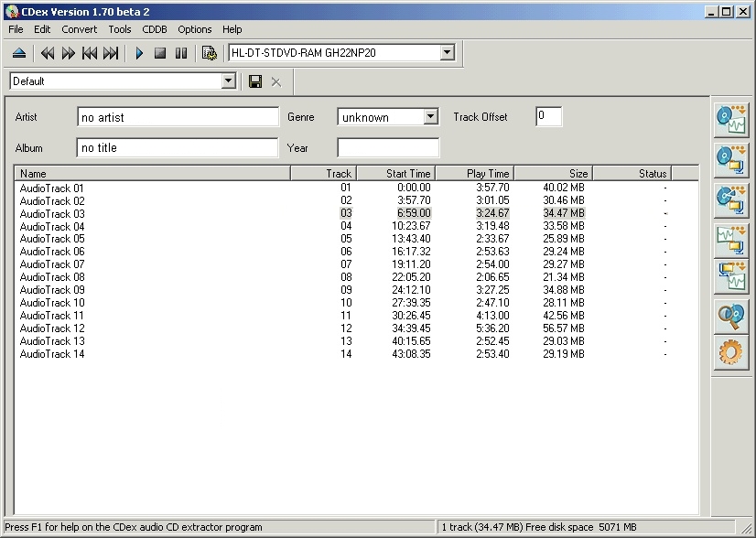The image size is (756, 538).
Task: Skip to previous track icon
Action: [x=90, y=53]
